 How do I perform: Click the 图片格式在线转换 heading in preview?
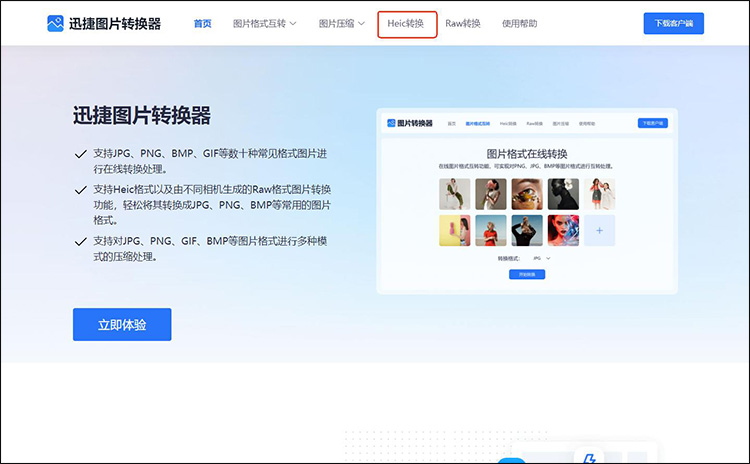click(x=527, y=154)
